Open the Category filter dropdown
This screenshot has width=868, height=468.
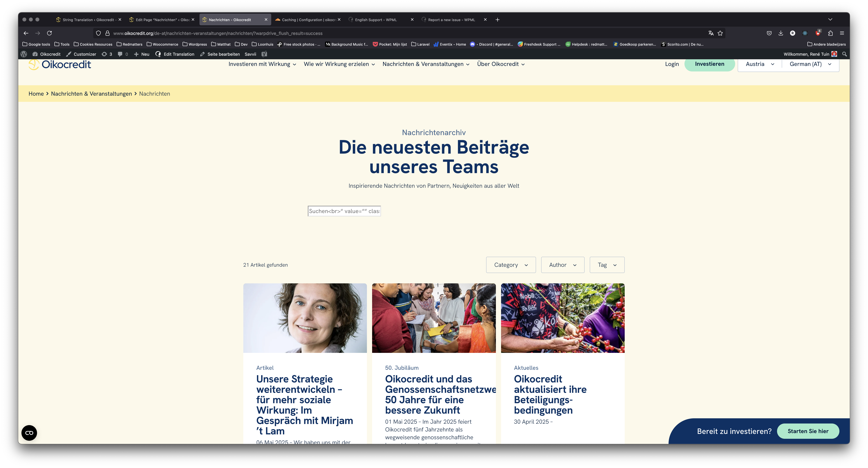tap(511, 265)
